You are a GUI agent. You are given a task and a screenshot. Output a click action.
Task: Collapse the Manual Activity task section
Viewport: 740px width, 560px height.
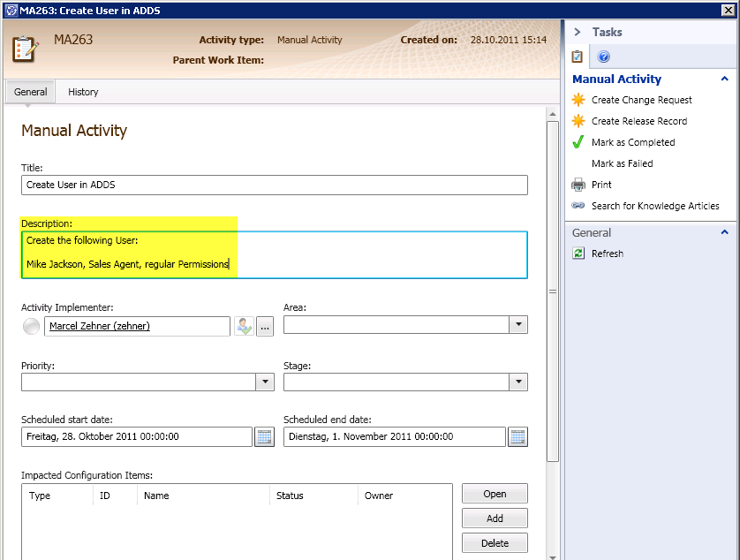point(725,79)
